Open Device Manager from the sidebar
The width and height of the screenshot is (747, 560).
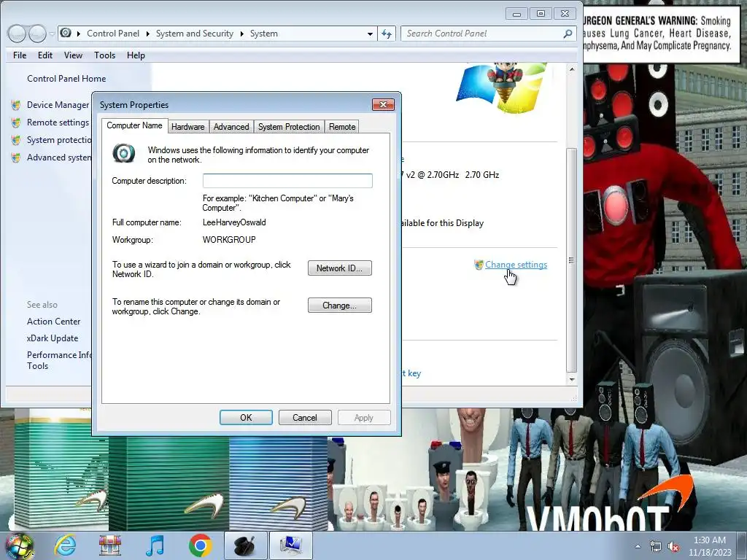tap(58, 105)
